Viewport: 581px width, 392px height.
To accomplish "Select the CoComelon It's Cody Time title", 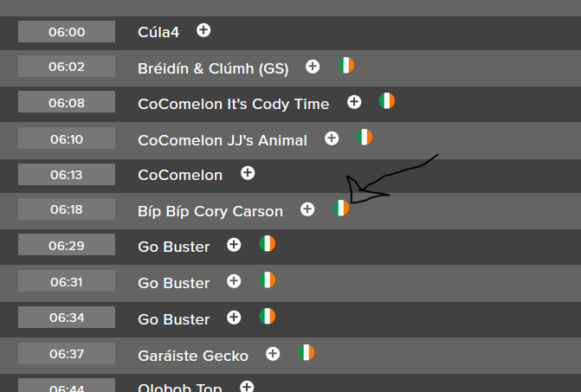I will click(234, 104).
